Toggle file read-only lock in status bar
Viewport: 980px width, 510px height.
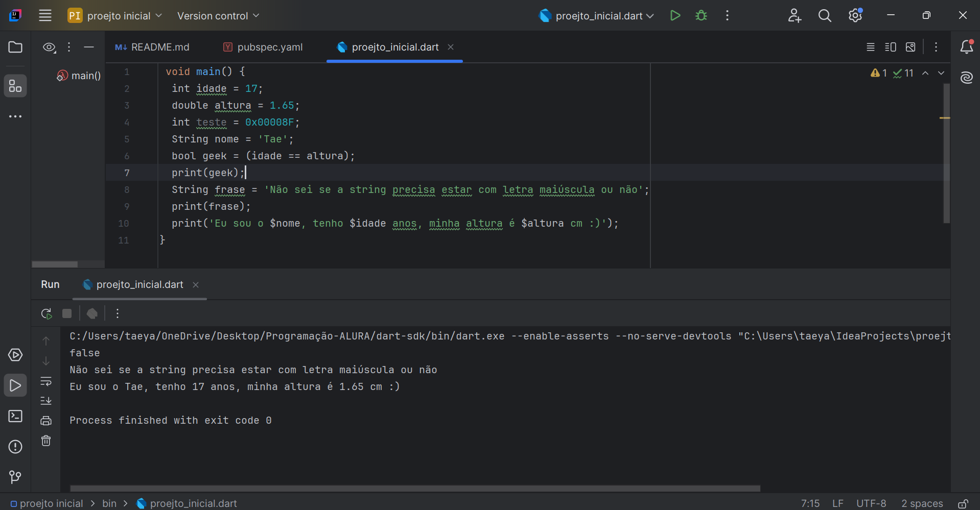pyautogui.click(x=963, y=503)
